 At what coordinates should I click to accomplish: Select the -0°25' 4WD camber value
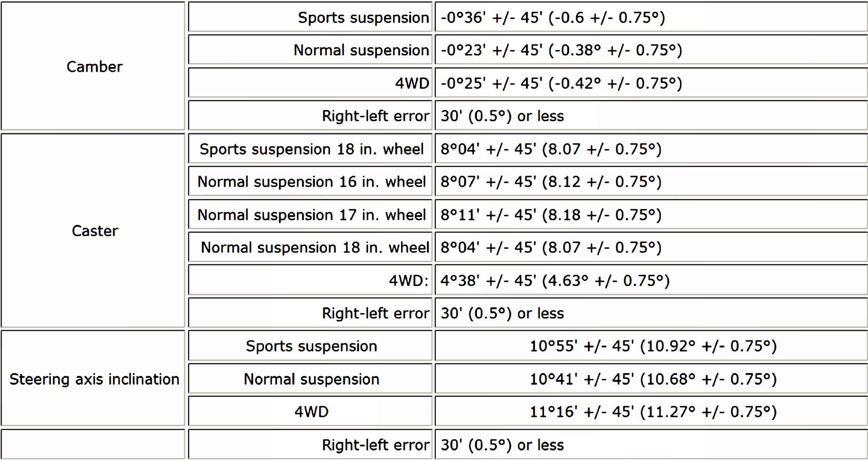pos(561,83)
